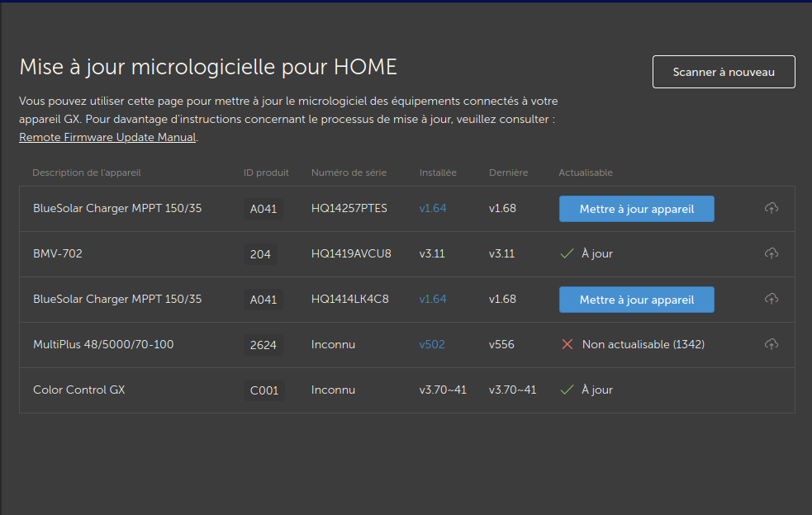Image resolution: width=812 pixels, height=515 pixels.
Task: Update charger with serial HQ14257PTES
Action: click(636, 209)
